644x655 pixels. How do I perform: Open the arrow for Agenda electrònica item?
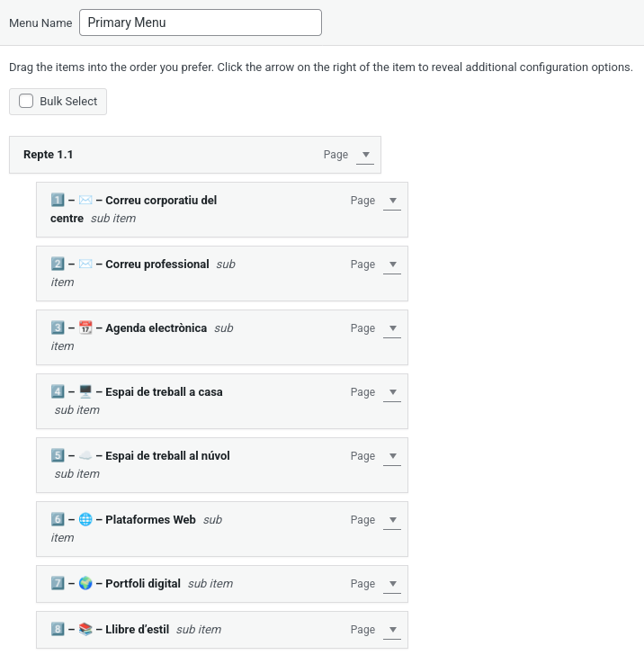click(x=391, y=328)
